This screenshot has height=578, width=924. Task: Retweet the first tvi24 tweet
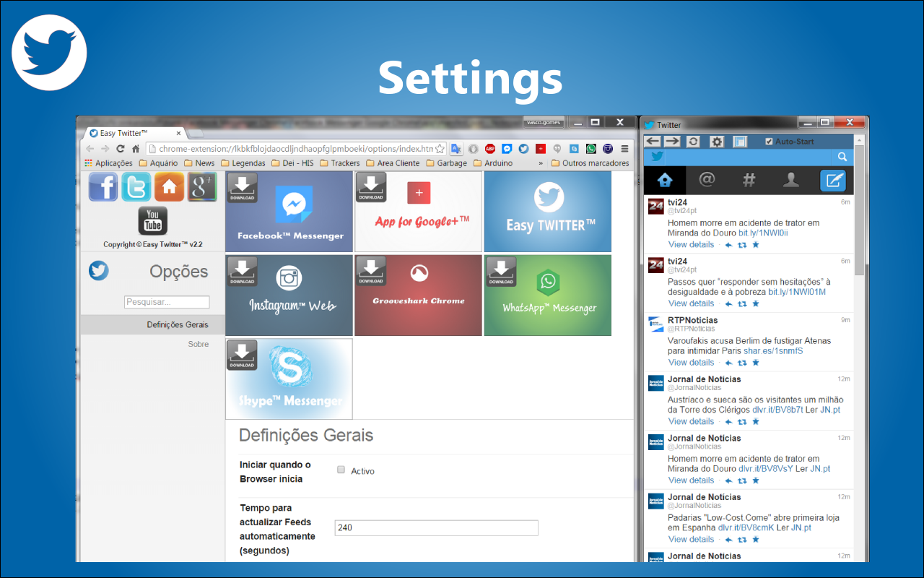tap(742, 245)
